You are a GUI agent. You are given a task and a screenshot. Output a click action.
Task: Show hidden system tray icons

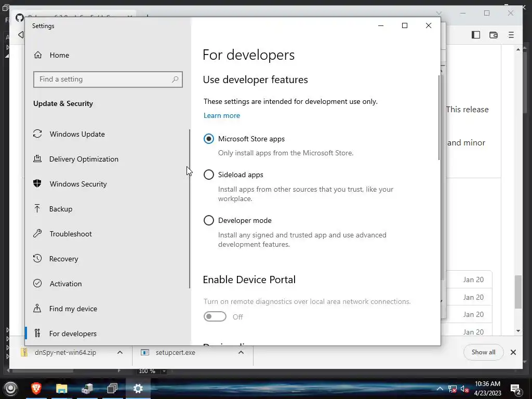click(x=440, y=389)
